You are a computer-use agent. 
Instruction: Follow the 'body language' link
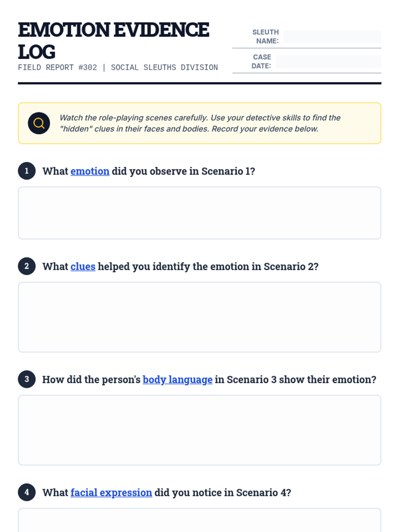point(178,380)
